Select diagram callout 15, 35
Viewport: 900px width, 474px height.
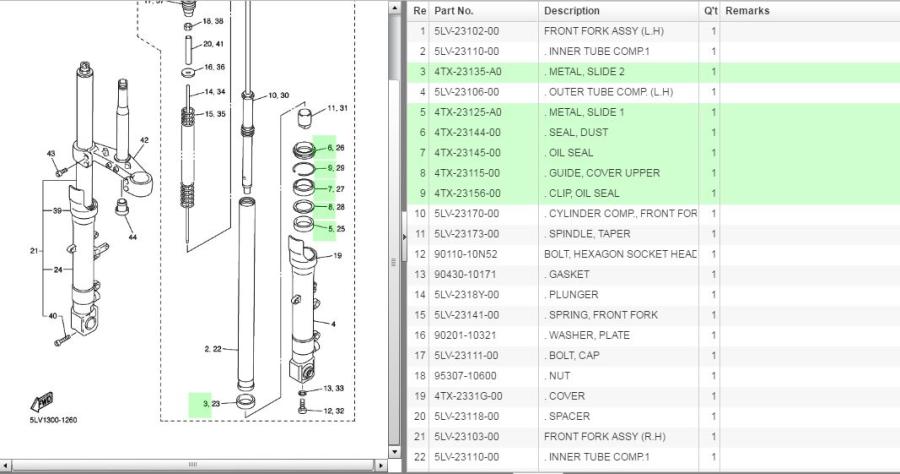215,114
